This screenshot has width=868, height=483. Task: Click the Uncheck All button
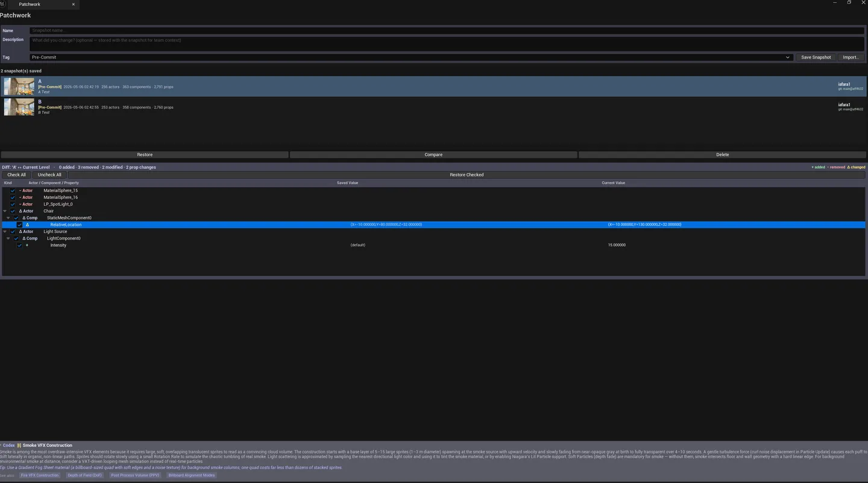pos(49,175)
